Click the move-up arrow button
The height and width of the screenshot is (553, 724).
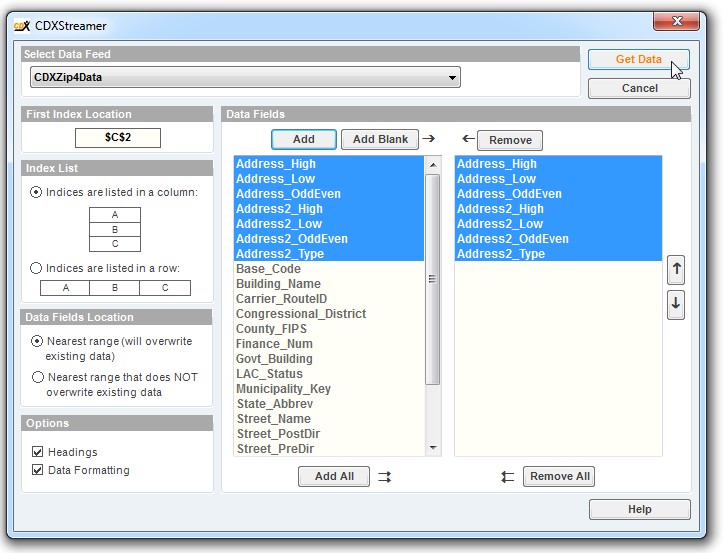676,269
